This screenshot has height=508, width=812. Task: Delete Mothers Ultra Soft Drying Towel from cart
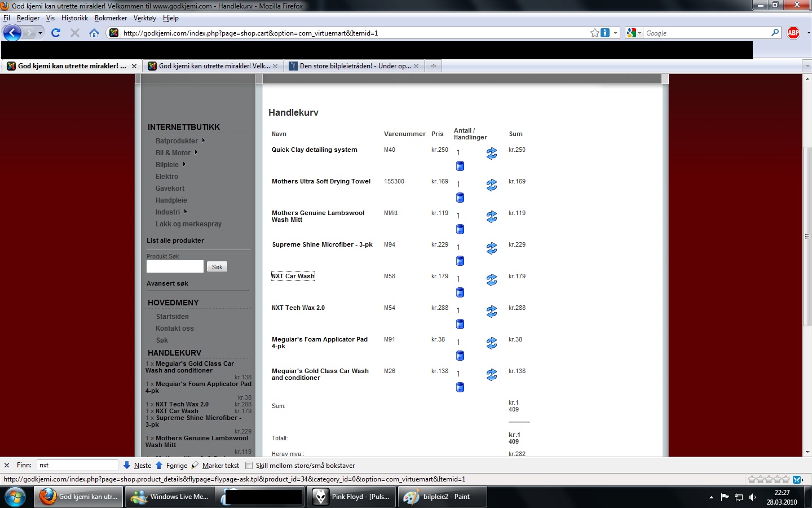460,198
